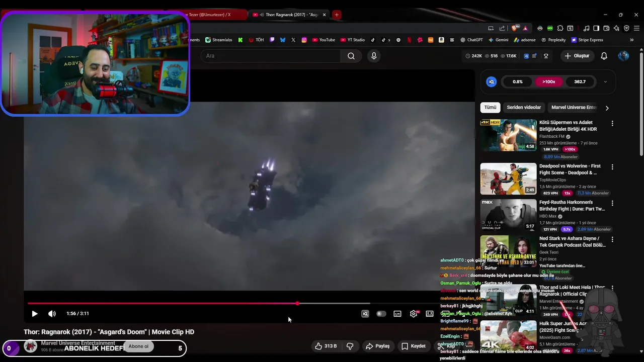Open the Perplexity bookmark

tap(553, 40)
